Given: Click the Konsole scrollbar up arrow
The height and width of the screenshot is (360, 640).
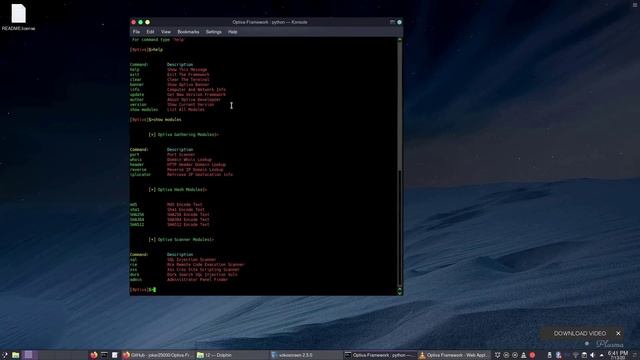Looking at the screenshot, I should tap(400, 40).
